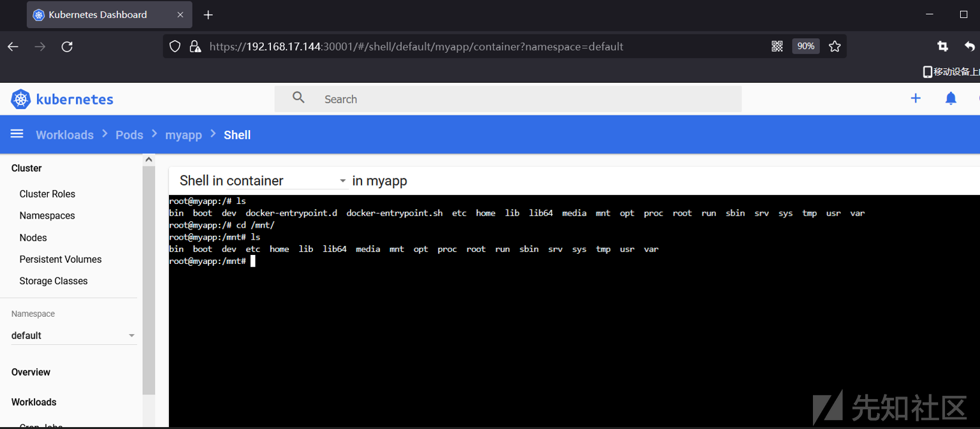Click 'docker-entrypoint.d' in terminal output
The image size is (980, 429).
[x=291, y=213]
